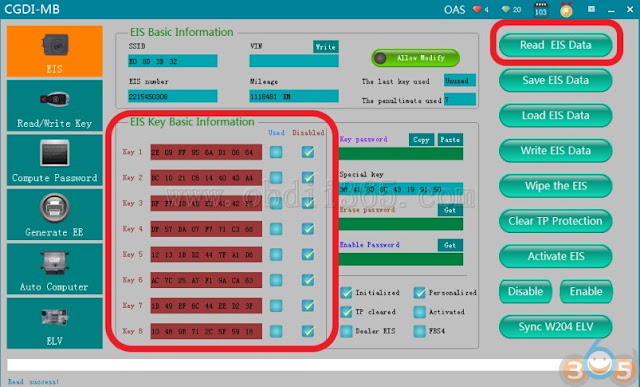Click the OAS label in title bar
Screen dimensions: 640x387
coord(454,9)
